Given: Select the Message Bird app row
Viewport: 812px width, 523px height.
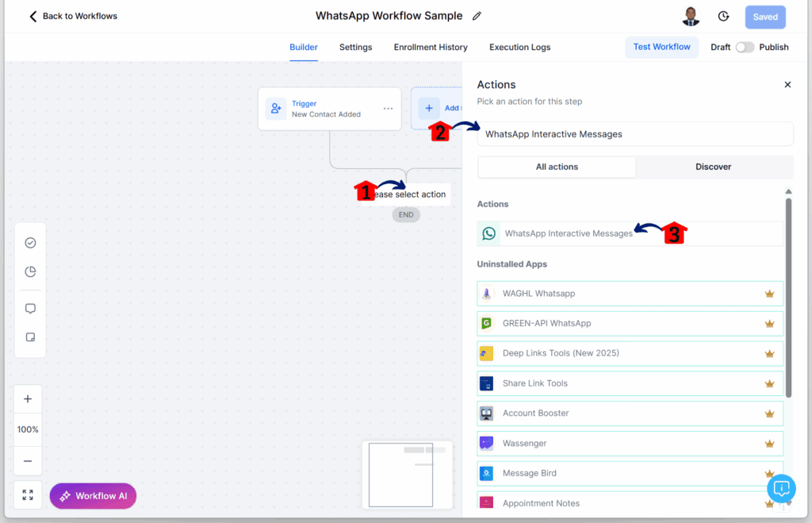Looking at the screenshot, I should (x=630, y=473).
